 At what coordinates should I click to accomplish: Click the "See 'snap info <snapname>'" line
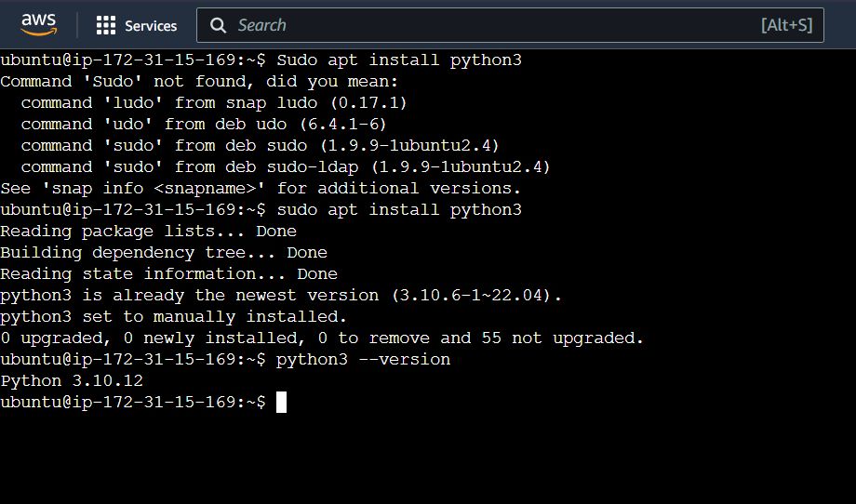coord(261,188)
